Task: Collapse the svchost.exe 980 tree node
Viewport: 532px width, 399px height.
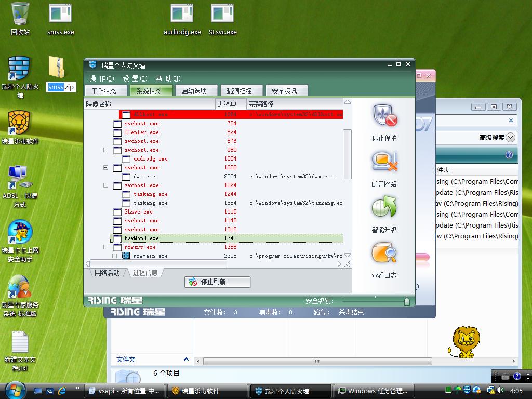Action: (105, 150)
